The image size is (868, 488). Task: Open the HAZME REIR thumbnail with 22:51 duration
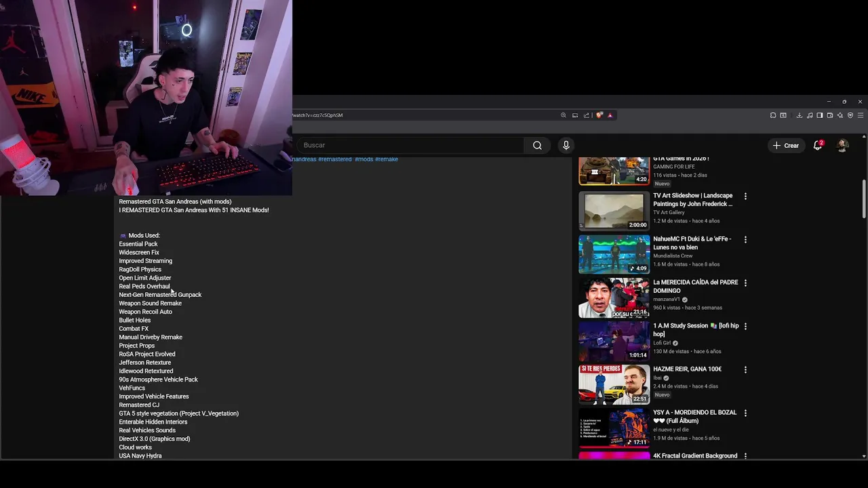coord(614,384)
